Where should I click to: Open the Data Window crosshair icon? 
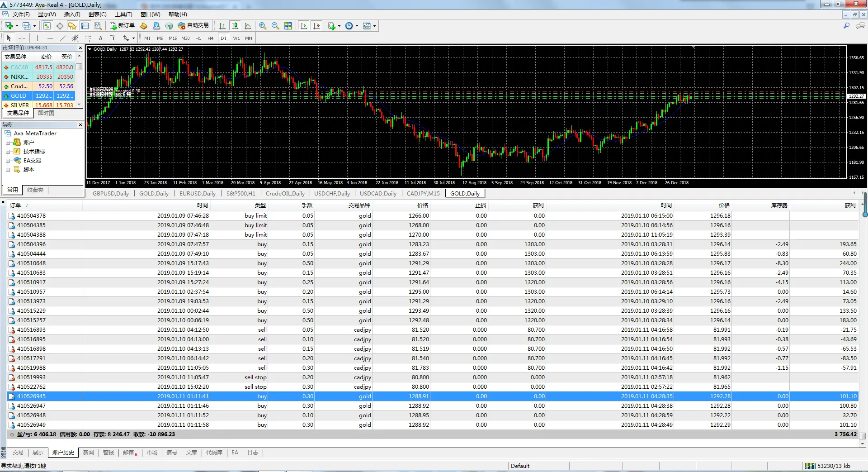pyautogui.click(x=60, y=26)
